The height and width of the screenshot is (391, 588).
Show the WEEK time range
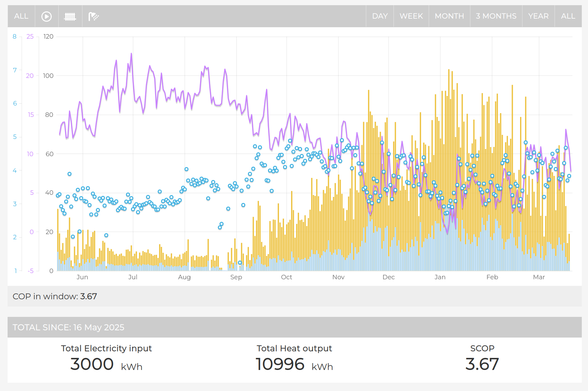(411, 16)
